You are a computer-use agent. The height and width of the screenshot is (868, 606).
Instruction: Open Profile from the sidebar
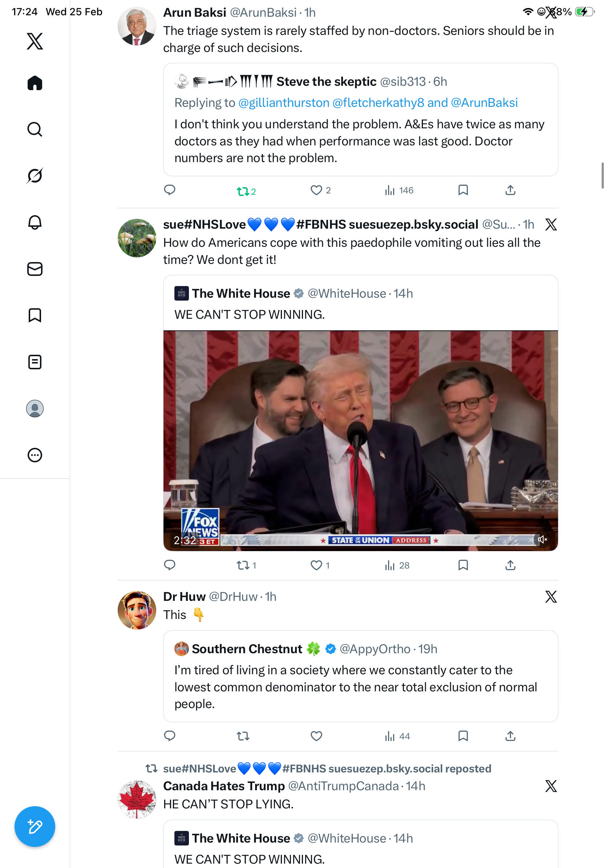click(x=35, y=408)
